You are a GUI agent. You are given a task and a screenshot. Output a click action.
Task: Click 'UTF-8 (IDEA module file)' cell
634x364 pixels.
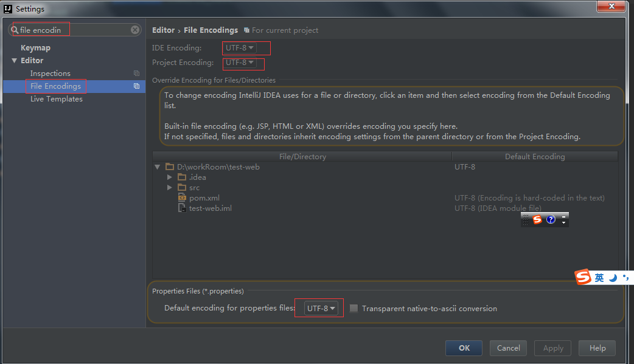click(x=498, y=208)
